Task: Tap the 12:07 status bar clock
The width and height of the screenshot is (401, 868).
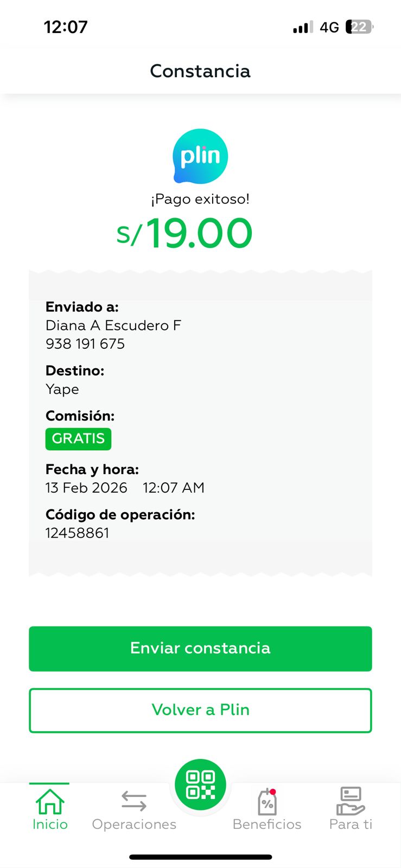Action: click(66, 27)
